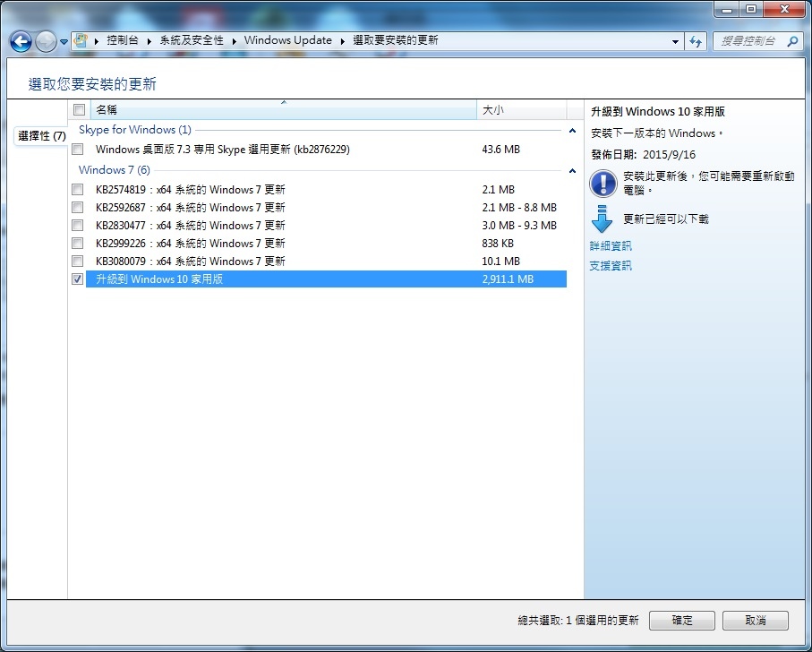Click the restart warning exclamation icon
Image resolution: width=812 pixels, height=652 pixels.
603,184
